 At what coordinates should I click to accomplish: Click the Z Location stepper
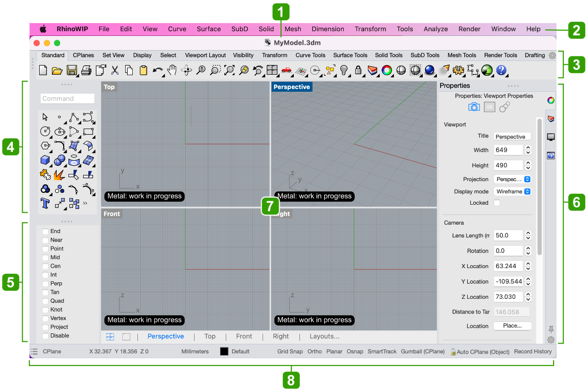click(x=528, y=297)
